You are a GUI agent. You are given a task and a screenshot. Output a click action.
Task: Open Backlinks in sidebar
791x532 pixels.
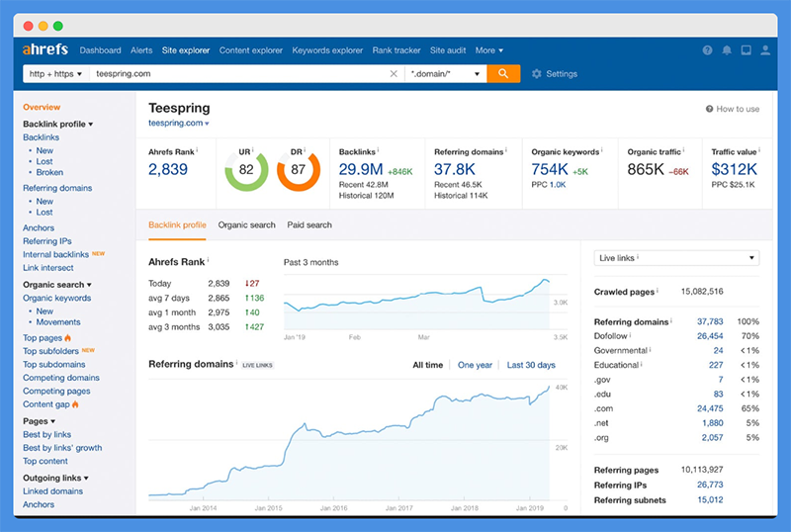pyautogui.click(x=41, y=137)
